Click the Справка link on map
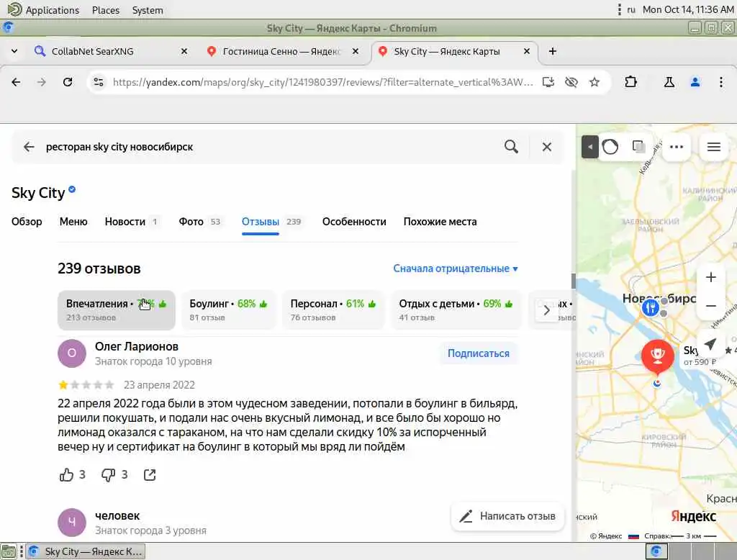The width and height of the screenshot is (737, 560). tap(656, 536)
